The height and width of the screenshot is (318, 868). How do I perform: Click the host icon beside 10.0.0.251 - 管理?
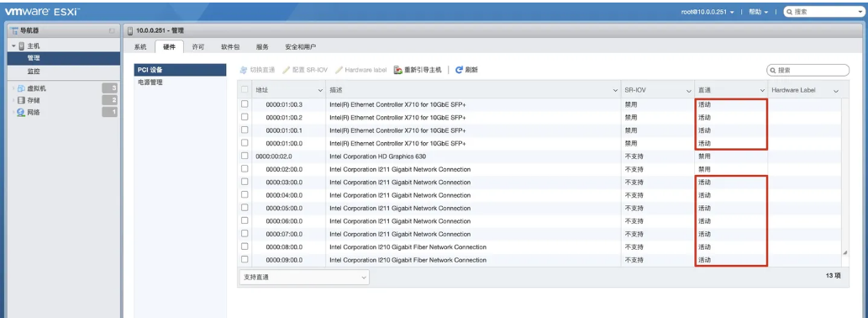coord(130,30)
